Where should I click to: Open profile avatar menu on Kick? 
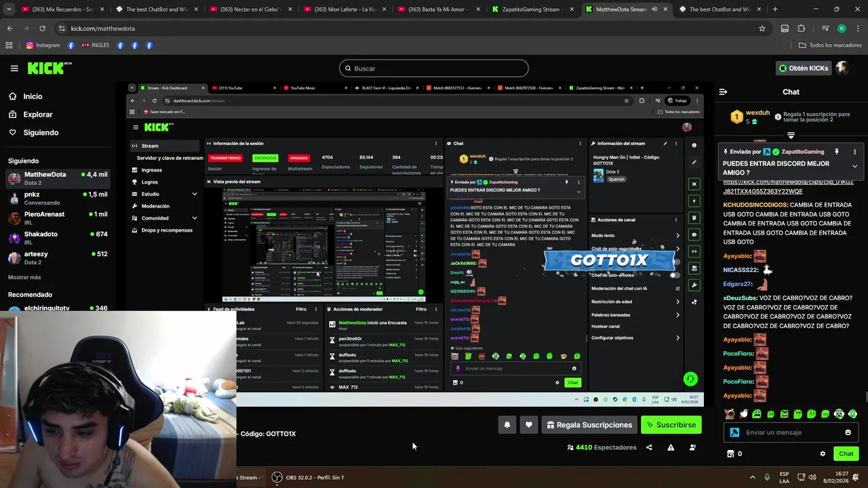tap(842, 68)
